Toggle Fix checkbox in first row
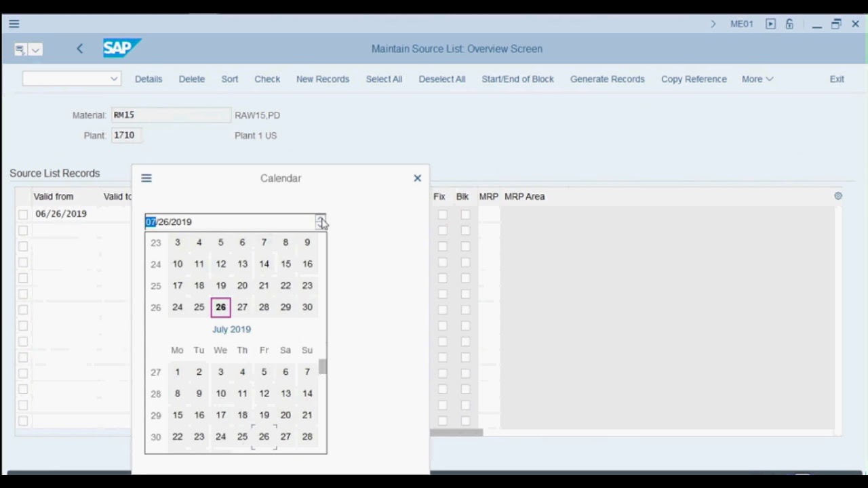 click(x=443, y=214)
